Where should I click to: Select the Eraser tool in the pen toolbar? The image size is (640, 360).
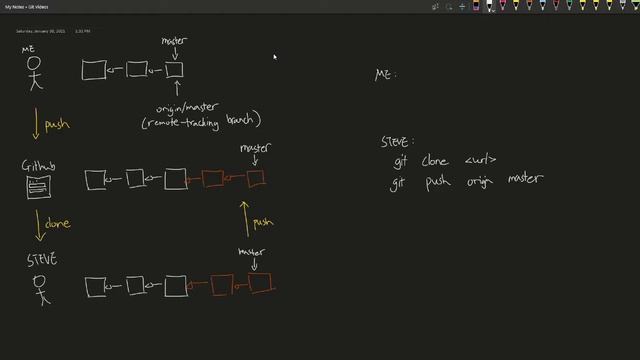(x=476, y=6)
